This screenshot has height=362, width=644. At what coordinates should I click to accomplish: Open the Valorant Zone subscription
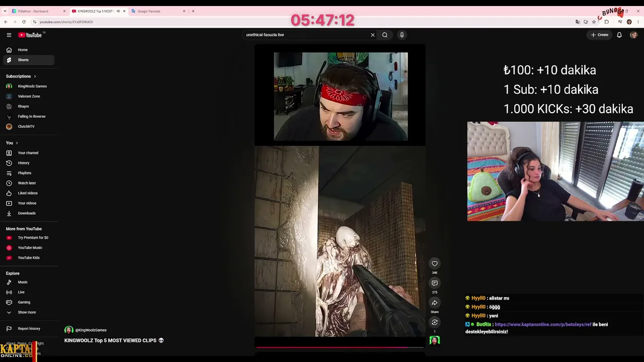click(28, 97)
